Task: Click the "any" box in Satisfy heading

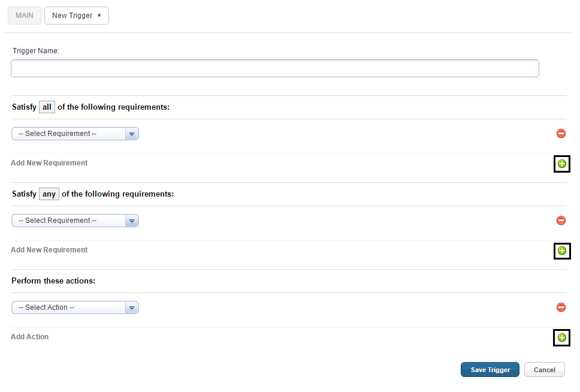Action: pyautogui.click(x=49, y=194)
